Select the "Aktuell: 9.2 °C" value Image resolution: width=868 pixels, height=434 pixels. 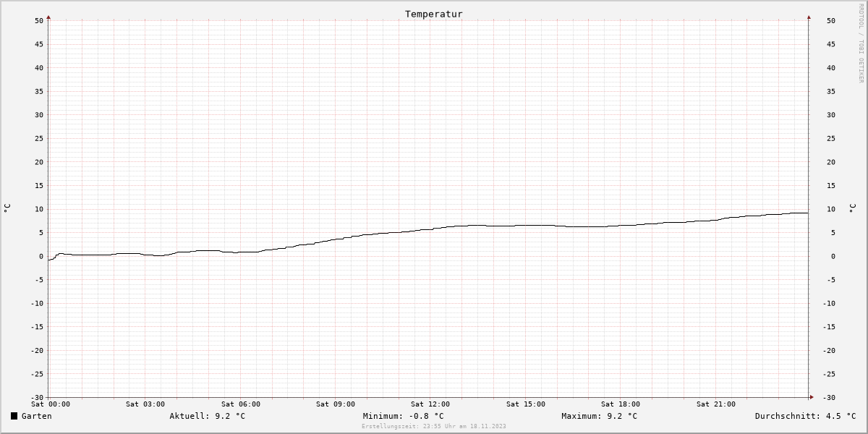208,416
